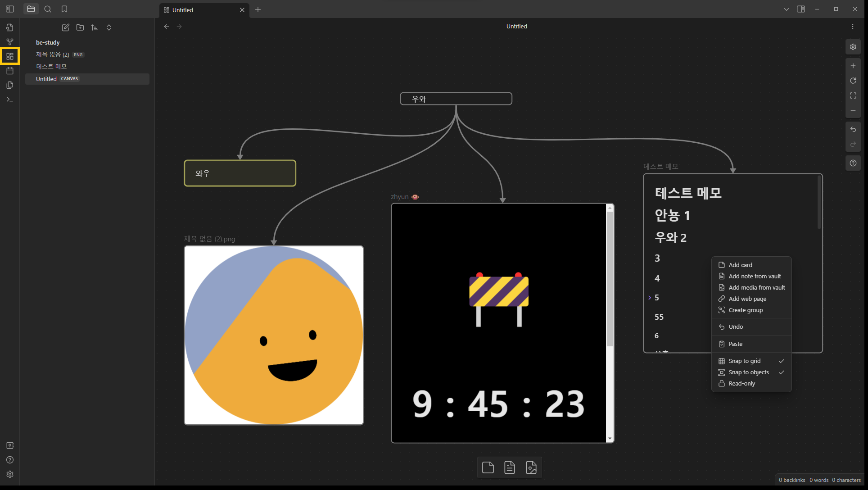The width and height of the screenshot is (868, 490).
Task: Click the Undo menu entry
Action: 736,327
